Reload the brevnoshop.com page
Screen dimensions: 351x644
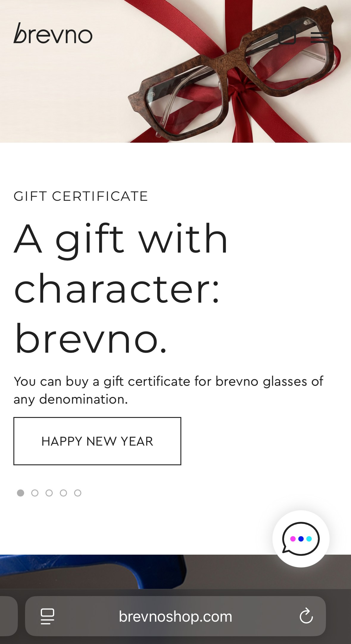[306, 616]
